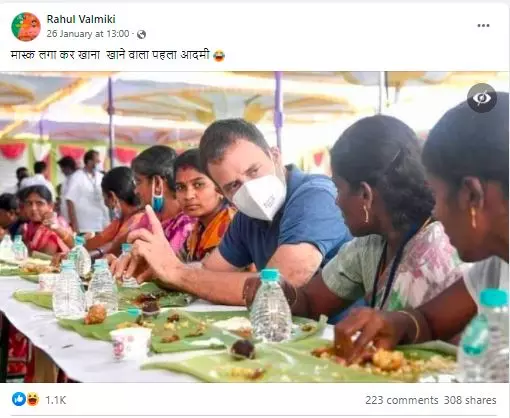Open the 223 comments link
The height and width of the screenshot is (418, 510).
(x=402, y=400)
